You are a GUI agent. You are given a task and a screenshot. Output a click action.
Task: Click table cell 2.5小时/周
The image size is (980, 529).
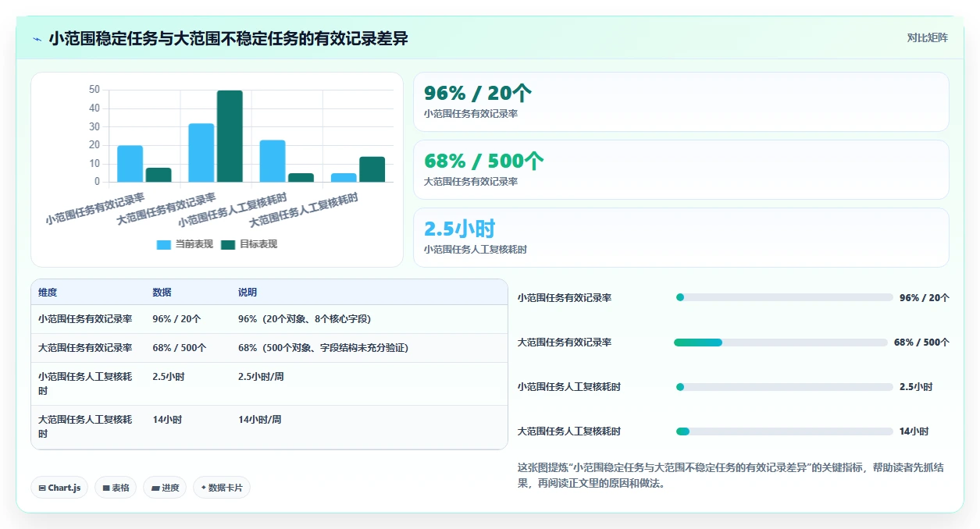[x=260, y=377]
